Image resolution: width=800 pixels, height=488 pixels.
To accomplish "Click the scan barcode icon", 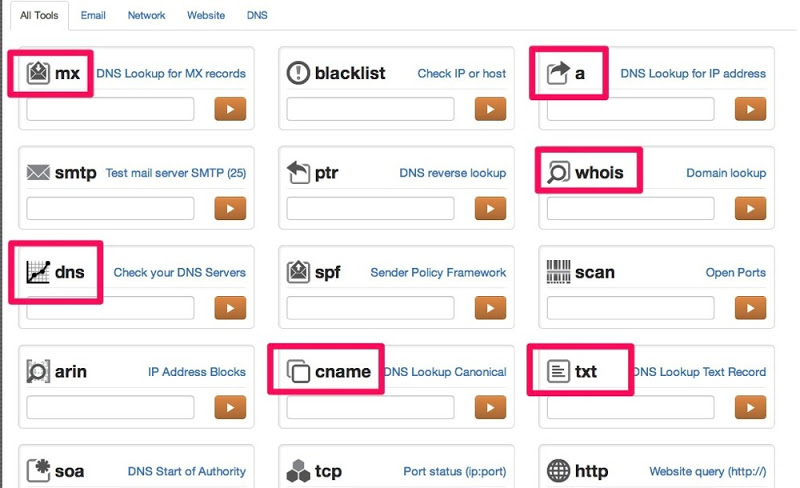I will pos(558,272).
